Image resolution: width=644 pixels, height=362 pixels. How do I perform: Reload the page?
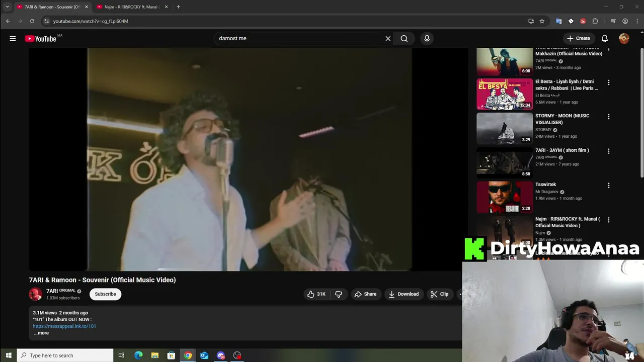32,21
